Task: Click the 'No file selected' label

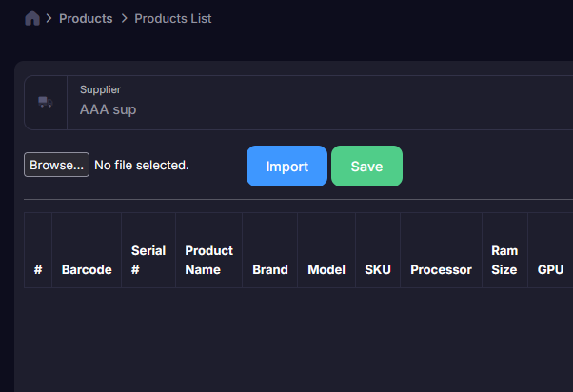Action: [142, 165]
